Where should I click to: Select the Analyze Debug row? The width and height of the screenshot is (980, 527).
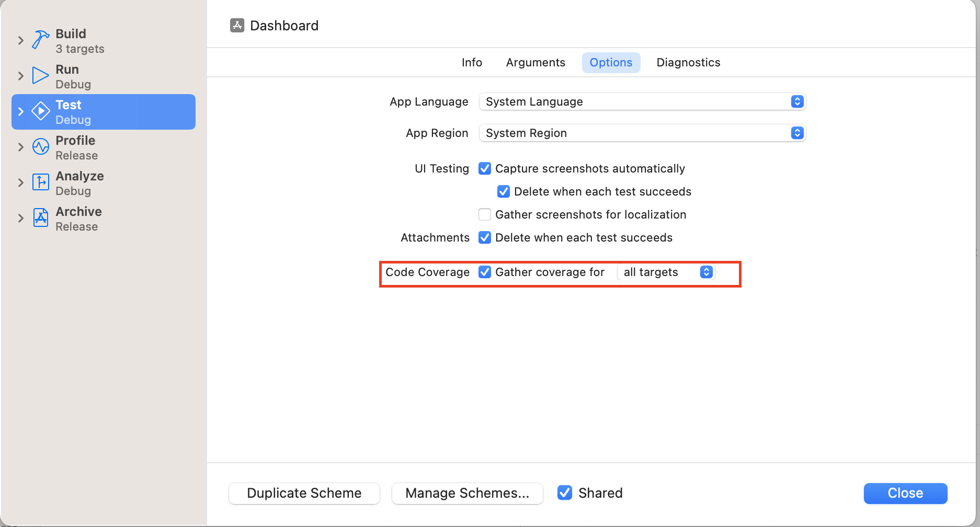104,183
